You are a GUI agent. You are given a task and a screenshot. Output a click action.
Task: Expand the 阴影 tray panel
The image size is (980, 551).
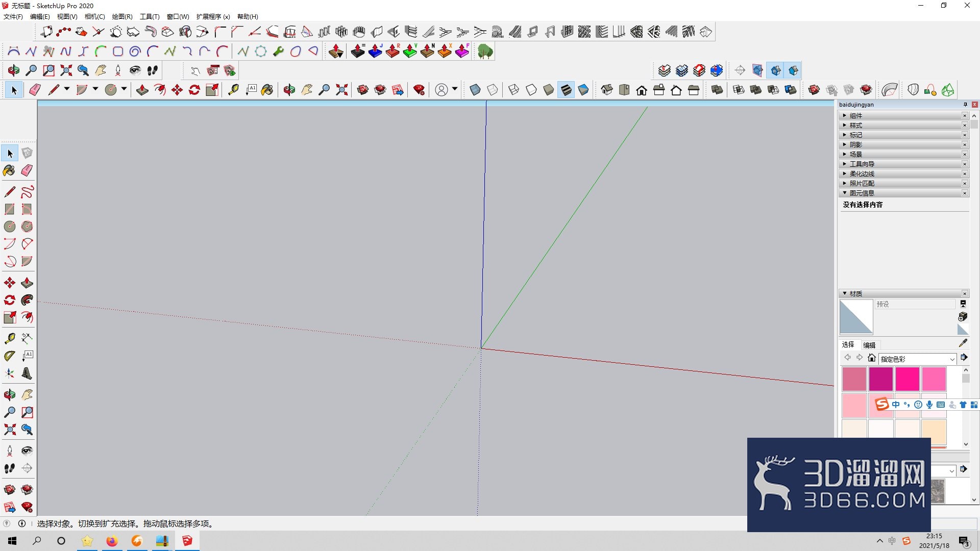point(903,145)
